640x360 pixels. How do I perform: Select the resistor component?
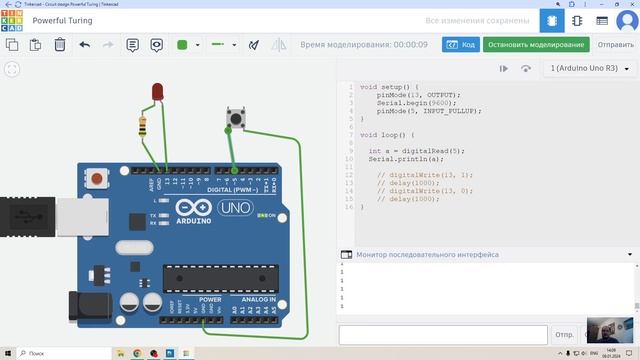tap(142, 126)
